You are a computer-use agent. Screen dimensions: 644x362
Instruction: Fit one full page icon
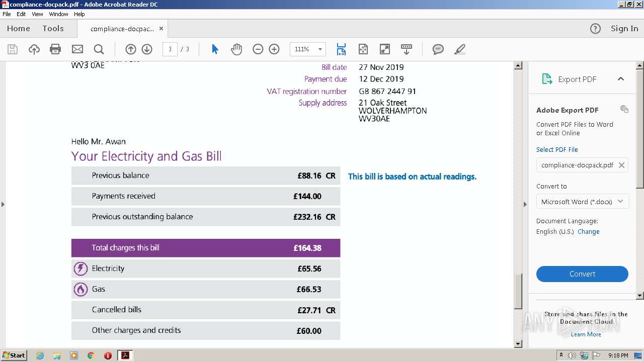point(363,49)
